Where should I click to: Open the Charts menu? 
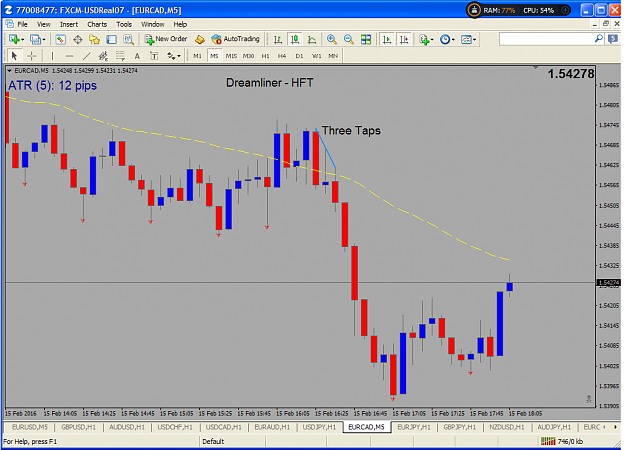pos(97,24)
